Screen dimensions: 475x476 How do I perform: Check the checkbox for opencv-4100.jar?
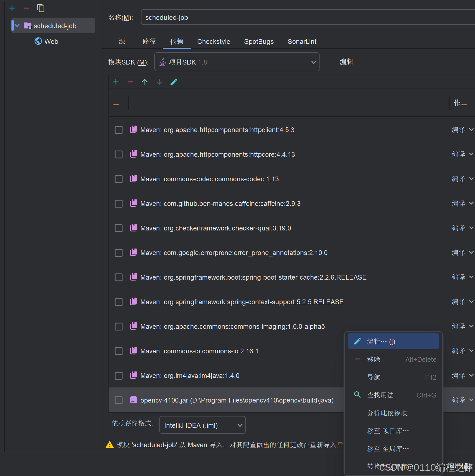coord(118,400)
